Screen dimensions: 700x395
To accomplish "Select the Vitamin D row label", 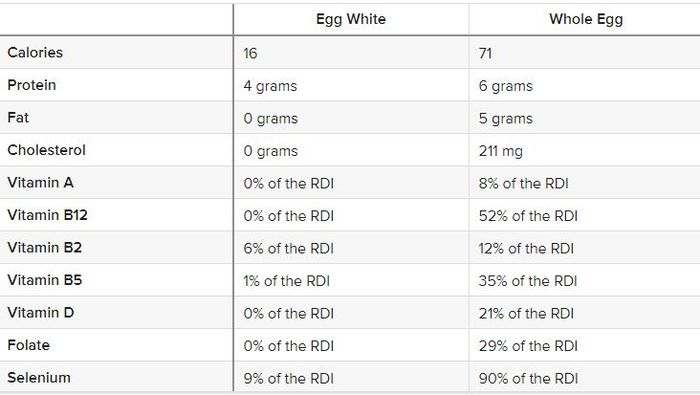I will pyautogui.click(x=41, y=313).
